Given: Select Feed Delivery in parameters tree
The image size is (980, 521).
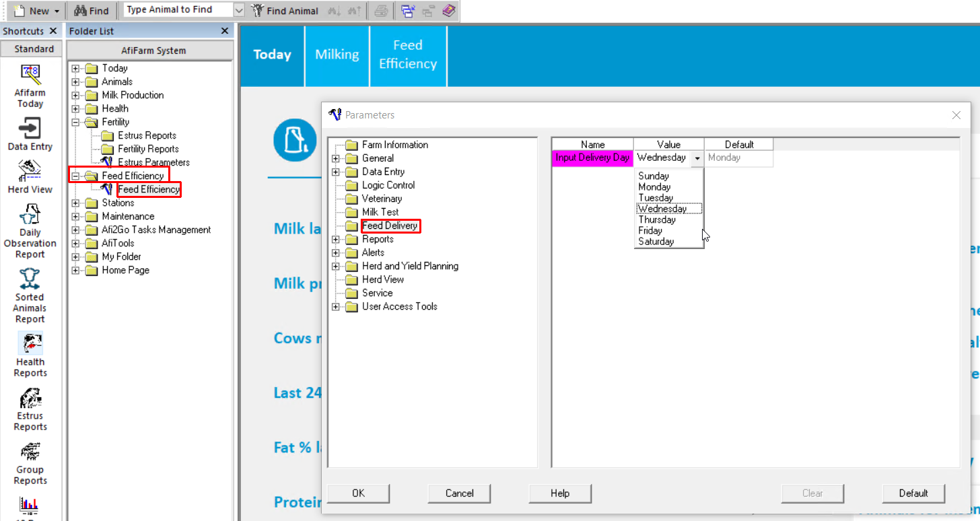Looking at the screenshot, I should (x=390, y=225).
